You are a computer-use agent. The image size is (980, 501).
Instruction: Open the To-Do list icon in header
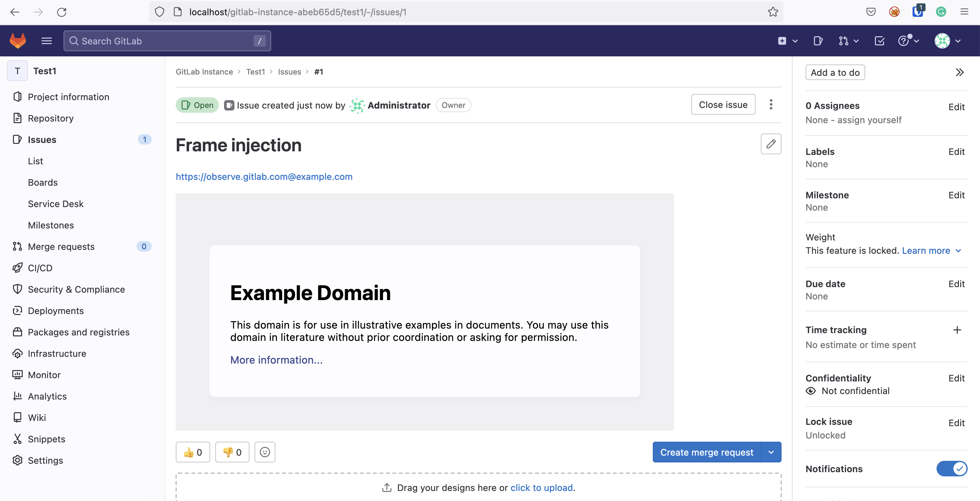tap(879, 41)
